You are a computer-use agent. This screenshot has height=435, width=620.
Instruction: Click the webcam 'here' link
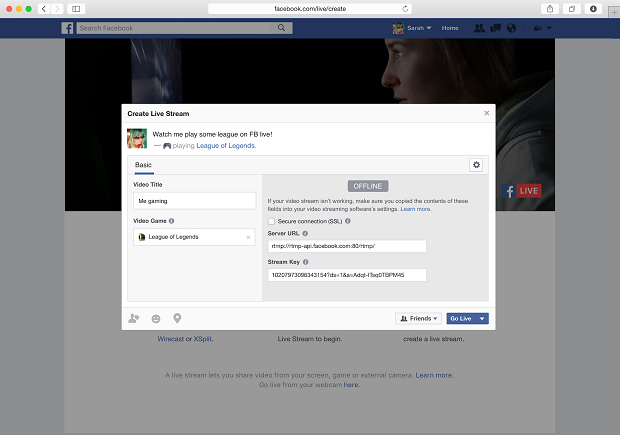[x=352, y=385]
